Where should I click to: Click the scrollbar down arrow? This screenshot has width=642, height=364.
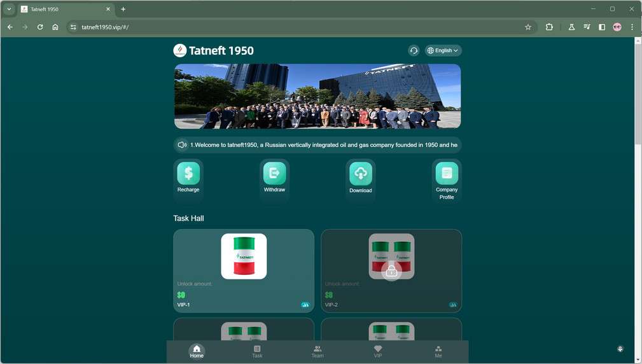[x=638, y=360]
